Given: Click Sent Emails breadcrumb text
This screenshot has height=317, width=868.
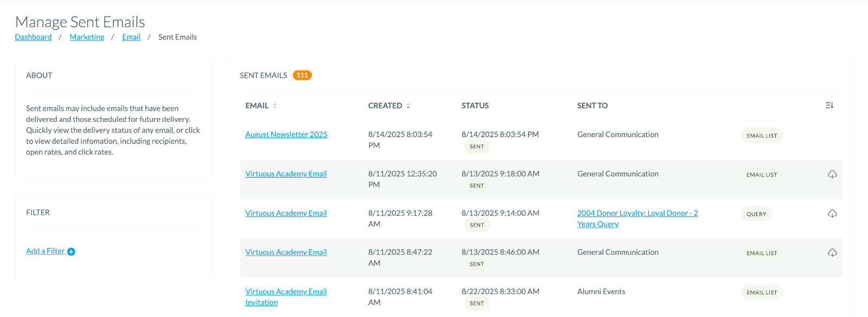Looking at the screenshot, I should 177,37.
